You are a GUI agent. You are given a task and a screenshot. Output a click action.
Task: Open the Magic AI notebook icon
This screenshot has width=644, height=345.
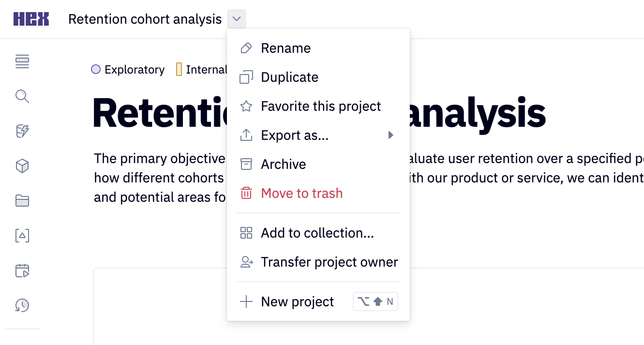[22, 131]
